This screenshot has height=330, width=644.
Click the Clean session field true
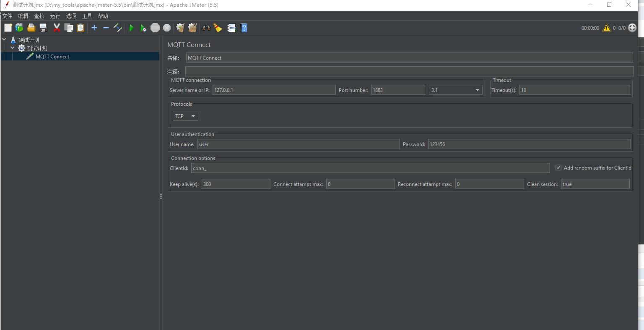595,184
